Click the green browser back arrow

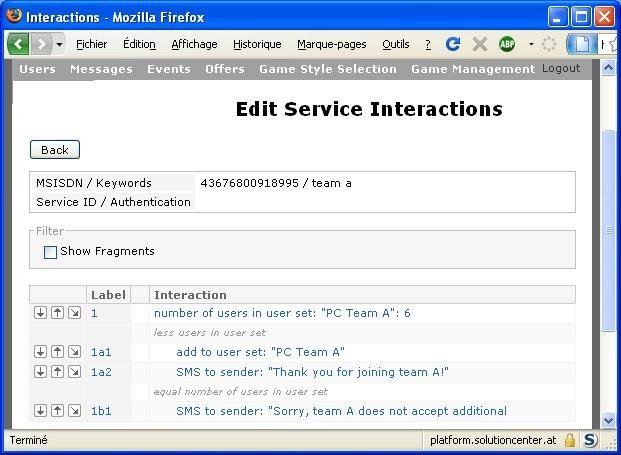[19, 44]
